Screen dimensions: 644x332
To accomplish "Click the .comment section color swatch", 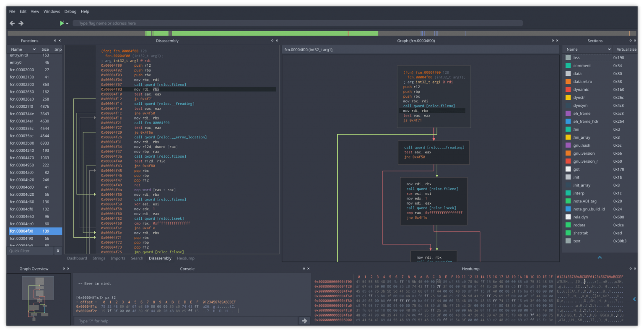I will pyautogui.click(x=568, y=66).
